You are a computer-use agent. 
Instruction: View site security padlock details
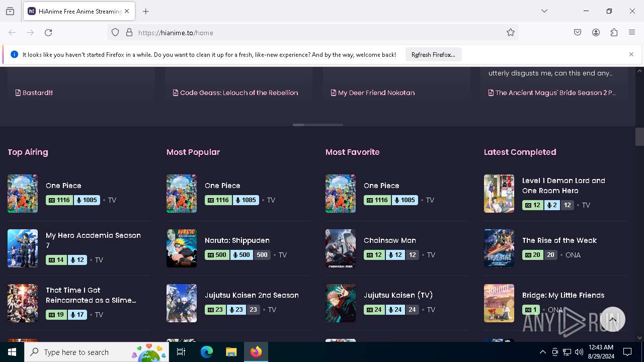(129, 33)
